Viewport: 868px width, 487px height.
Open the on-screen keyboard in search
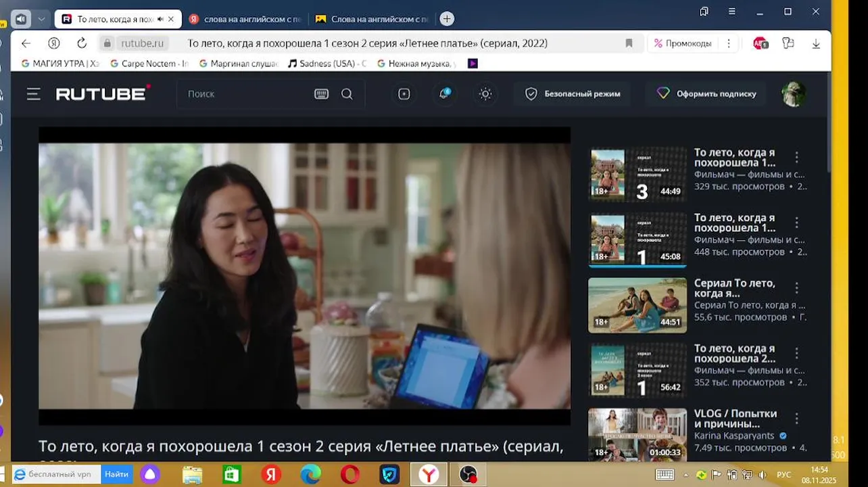322,94
